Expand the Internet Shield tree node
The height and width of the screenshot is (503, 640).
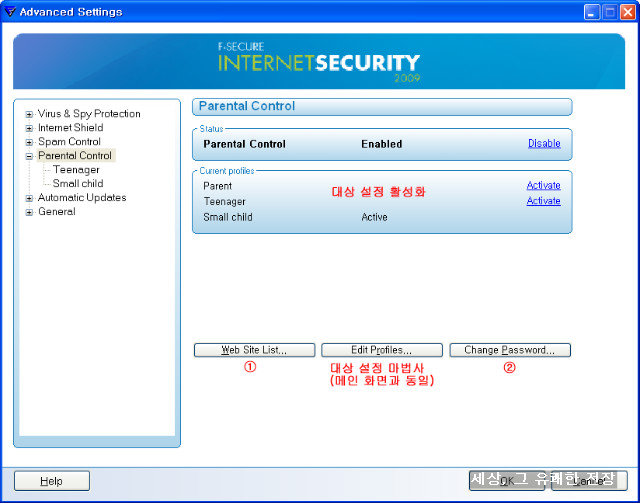pos(29,128)
